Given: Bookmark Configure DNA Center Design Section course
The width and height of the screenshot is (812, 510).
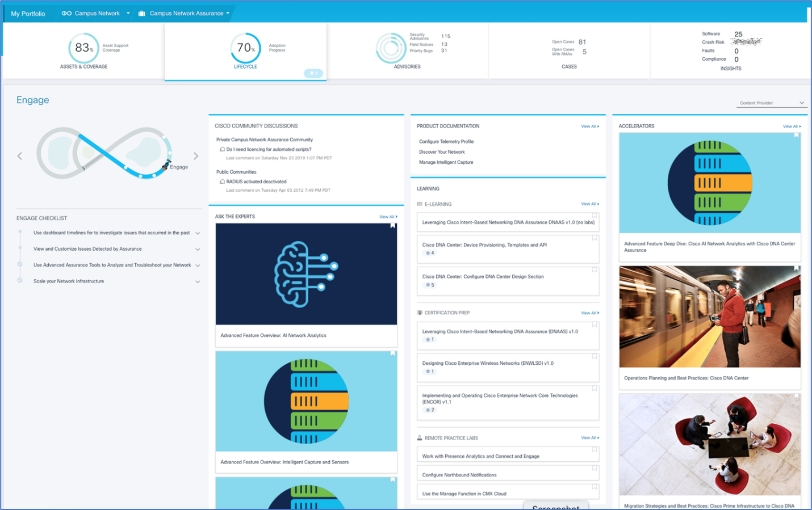Looking at the screenshot, I should 595,270.
